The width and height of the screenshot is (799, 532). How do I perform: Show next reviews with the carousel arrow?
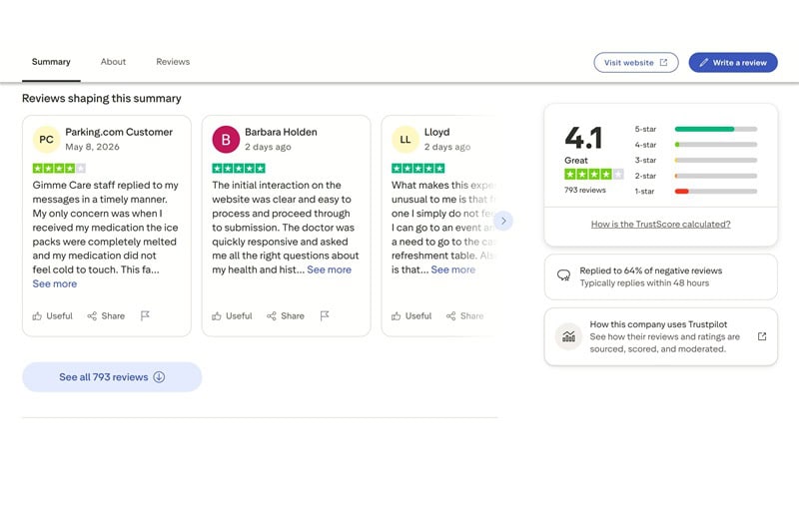[503, 221]
